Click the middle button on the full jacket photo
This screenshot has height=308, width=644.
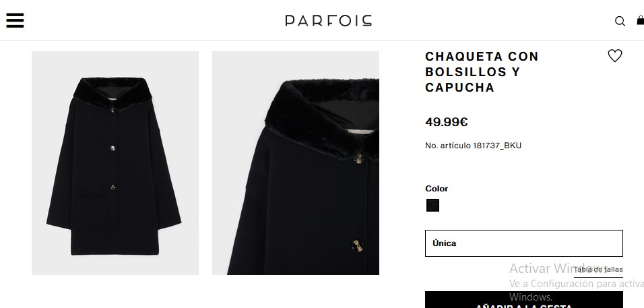pos(112,148)
